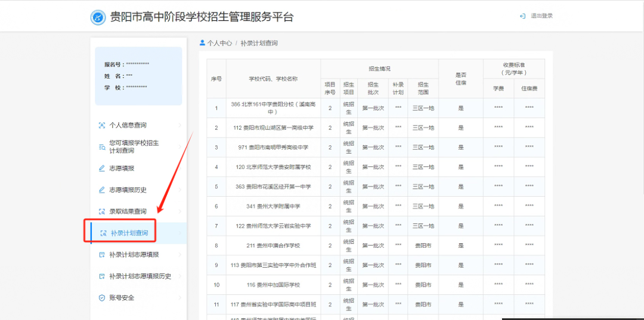Expand the 录取结果查询 chevron arrow

tap(179, 212)
